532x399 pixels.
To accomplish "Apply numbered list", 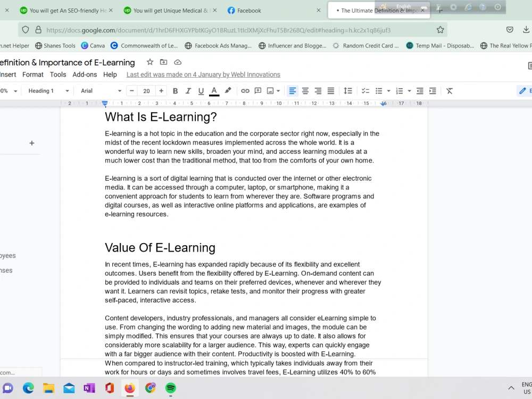I will [400, 91].
